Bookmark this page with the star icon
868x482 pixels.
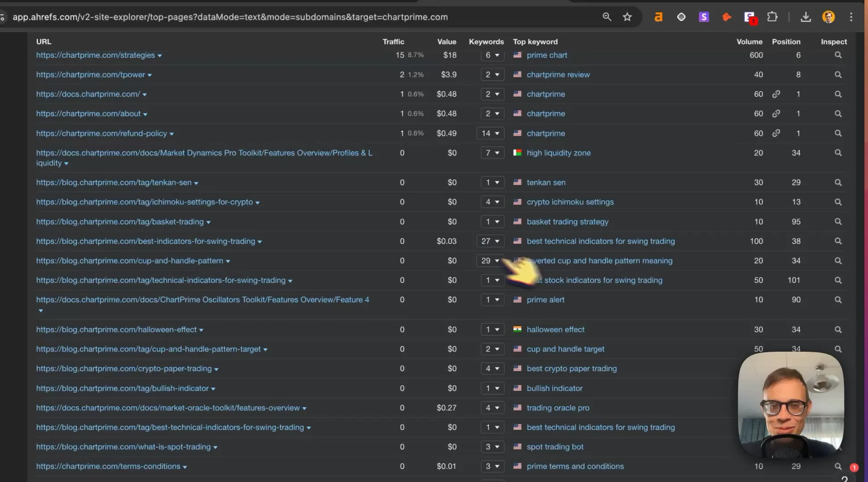point(627,17)
